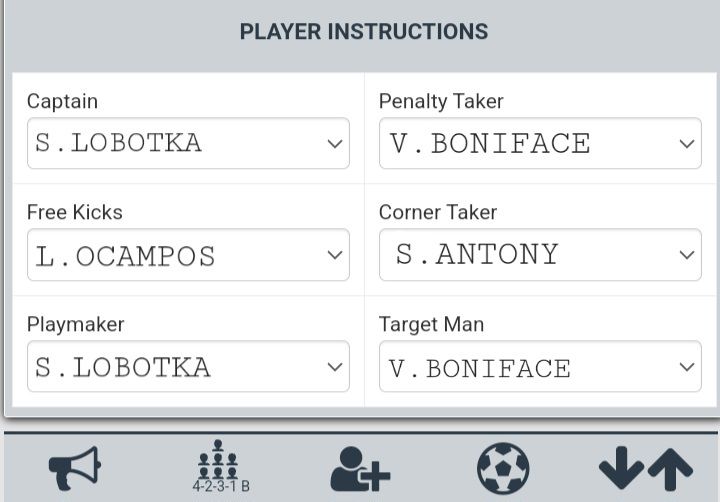Click the up and down arrows substitution icon

pyautogui.click(x=645, y=467)
